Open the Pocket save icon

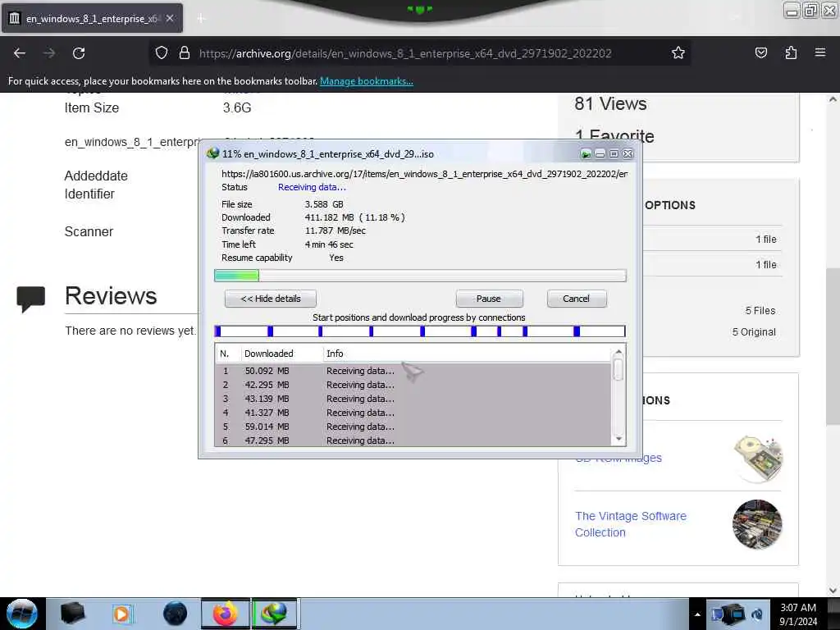pos(760,52)
